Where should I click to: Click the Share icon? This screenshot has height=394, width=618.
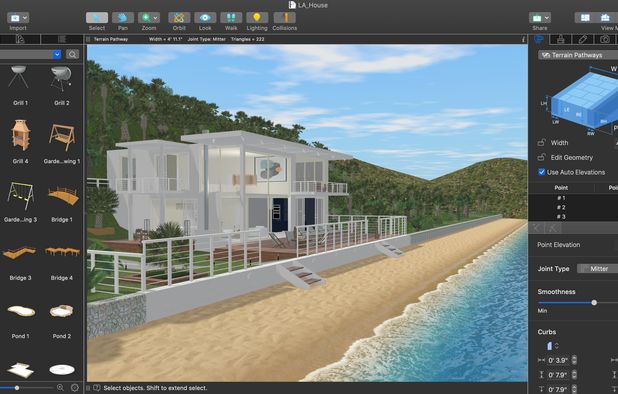pos(537,18)
